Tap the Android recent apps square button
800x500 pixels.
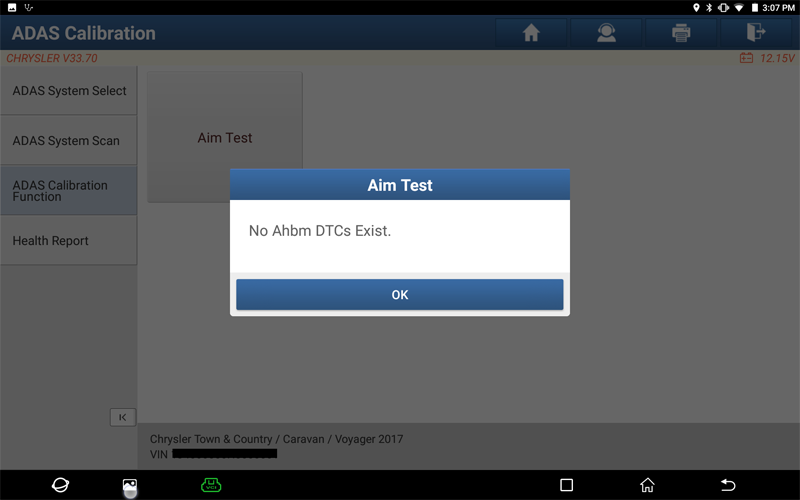(x=566, y=485)
